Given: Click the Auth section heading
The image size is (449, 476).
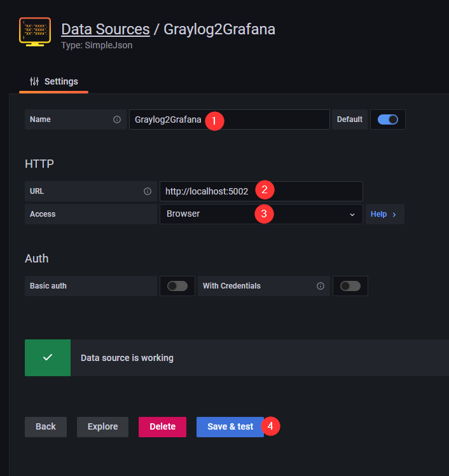Looking at the screenshot, I should 36,259.
